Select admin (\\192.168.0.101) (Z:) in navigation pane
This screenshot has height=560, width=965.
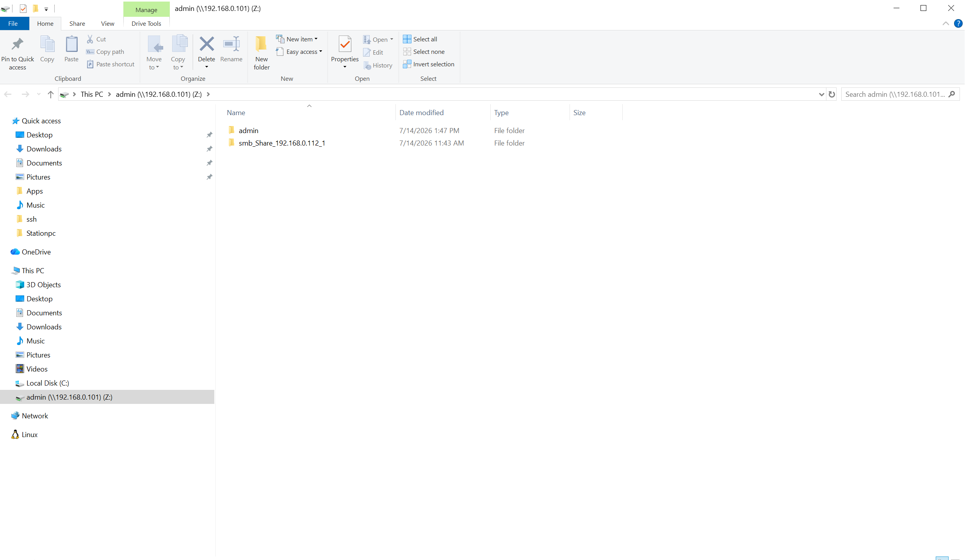coord(107,397)
